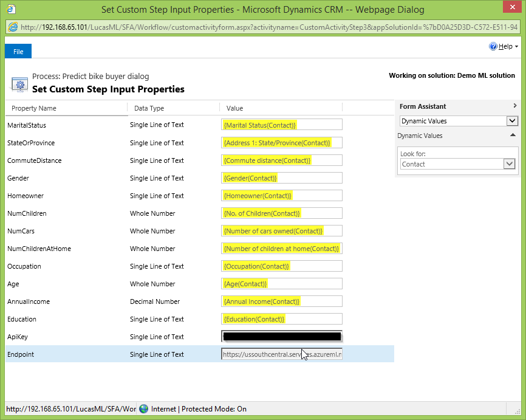This screenshot has width=526, height=420.
Task: Click the ApiKey value field
Action: pos(282,336)
